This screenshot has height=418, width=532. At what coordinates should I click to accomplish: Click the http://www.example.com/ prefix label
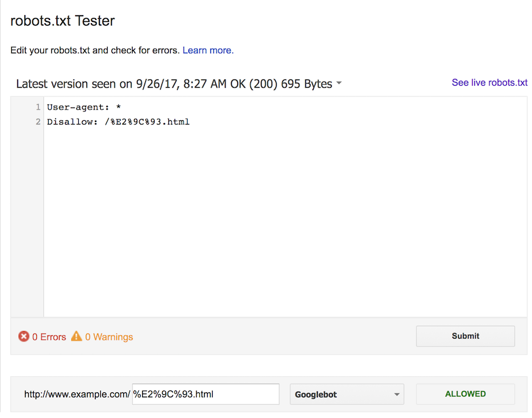tap(77, 394)
